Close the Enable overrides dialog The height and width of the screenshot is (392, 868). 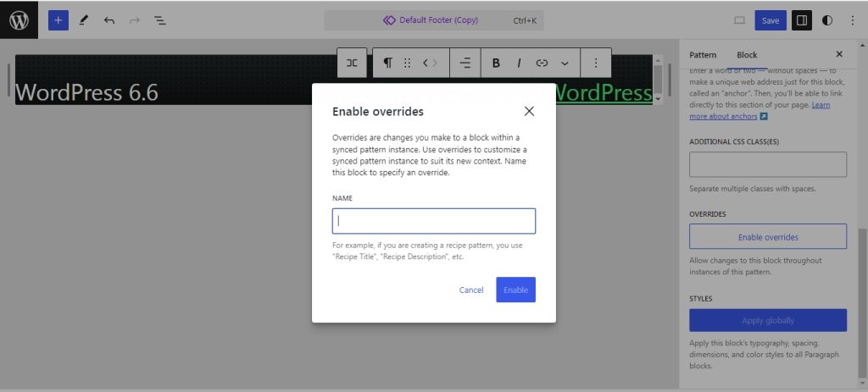tap(529, 111)
